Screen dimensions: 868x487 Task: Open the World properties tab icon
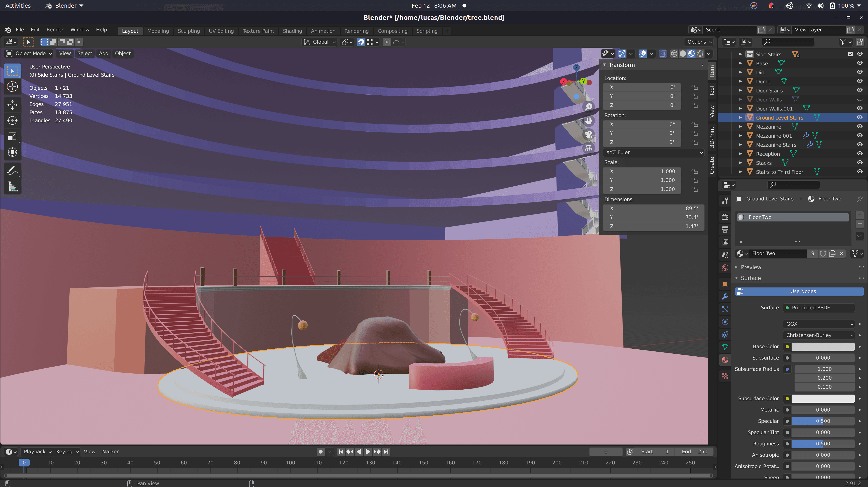(x=725, y=268)
